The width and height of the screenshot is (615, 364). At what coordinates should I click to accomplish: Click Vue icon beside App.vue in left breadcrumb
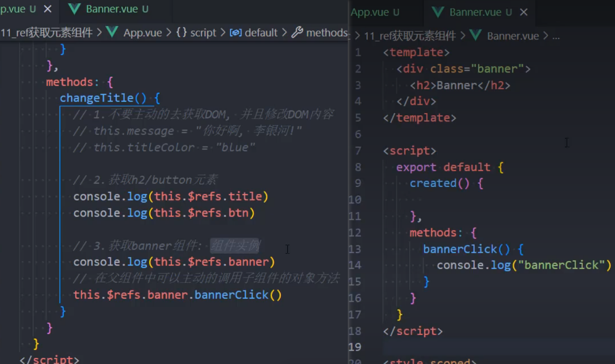click(112, 32)
